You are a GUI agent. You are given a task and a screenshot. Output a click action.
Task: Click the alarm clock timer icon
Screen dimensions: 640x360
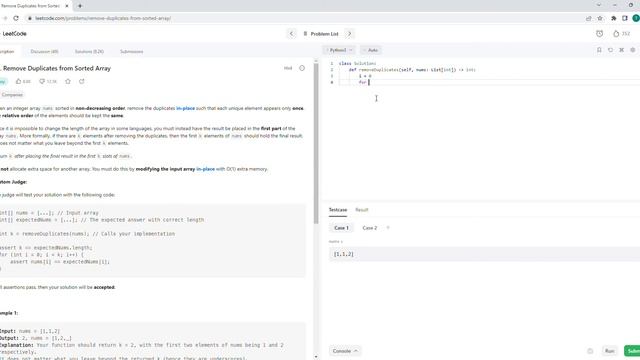[x=599, y=34]
